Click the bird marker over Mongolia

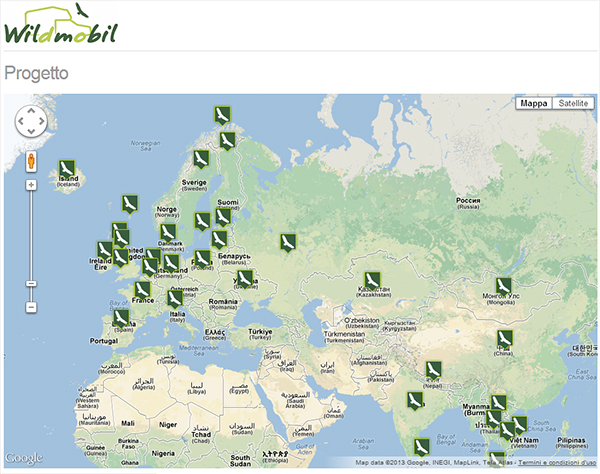click(503, 286)
